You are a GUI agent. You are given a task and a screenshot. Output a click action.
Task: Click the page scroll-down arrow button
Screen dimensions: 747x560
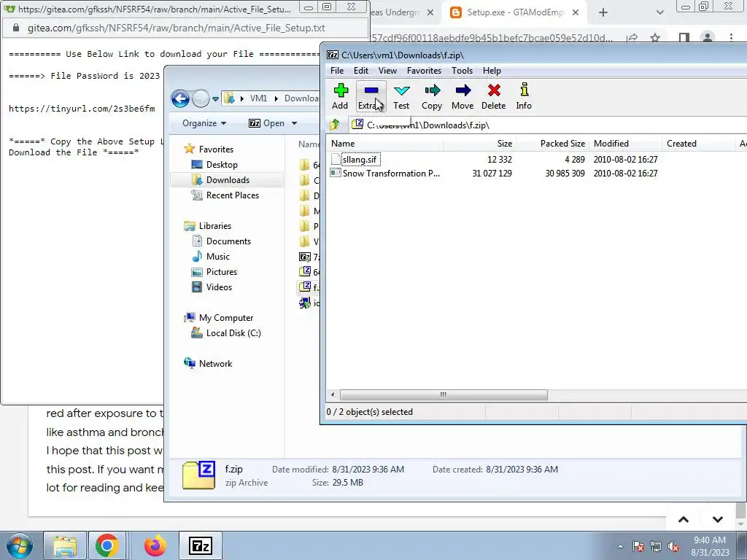point(718,519)
